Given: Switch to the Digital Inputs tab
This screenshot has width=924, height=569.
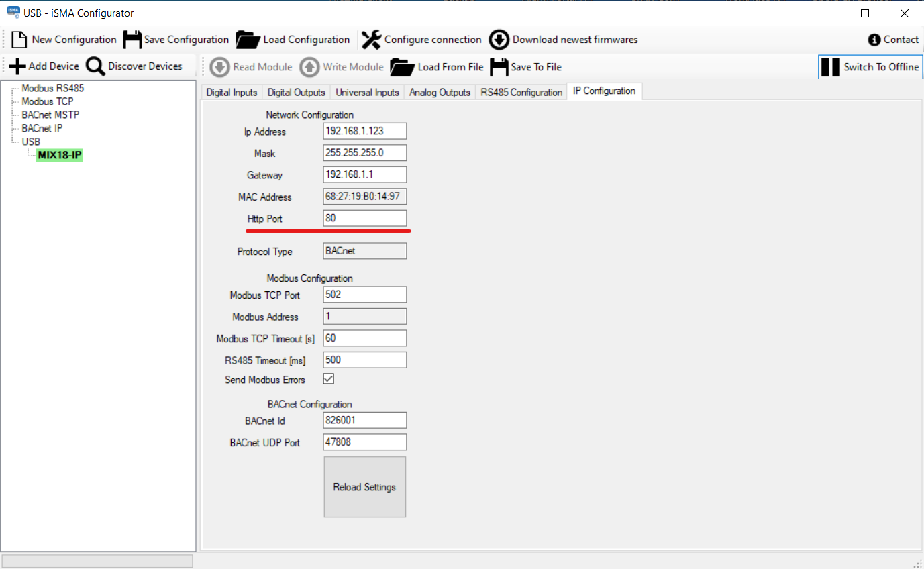Looking at the screenshot, I should click(x=232, y=92).
